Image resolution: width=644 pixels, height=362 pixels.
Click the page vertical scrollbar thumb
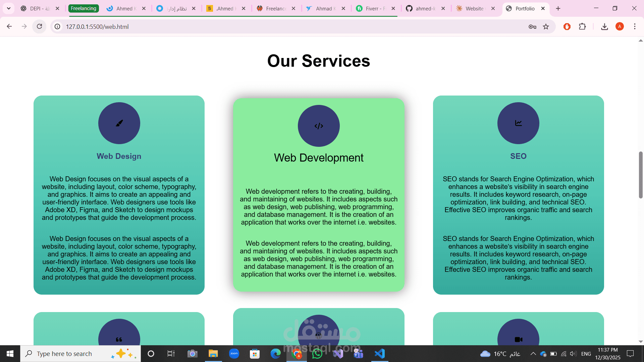[641, 175]
